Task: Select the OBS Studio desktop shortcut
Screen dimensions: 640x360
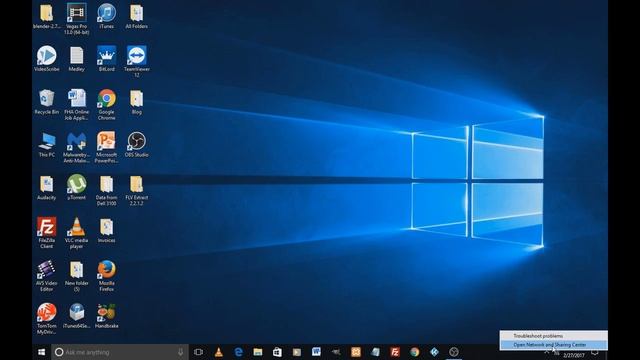Action: [x=137, y=144]
